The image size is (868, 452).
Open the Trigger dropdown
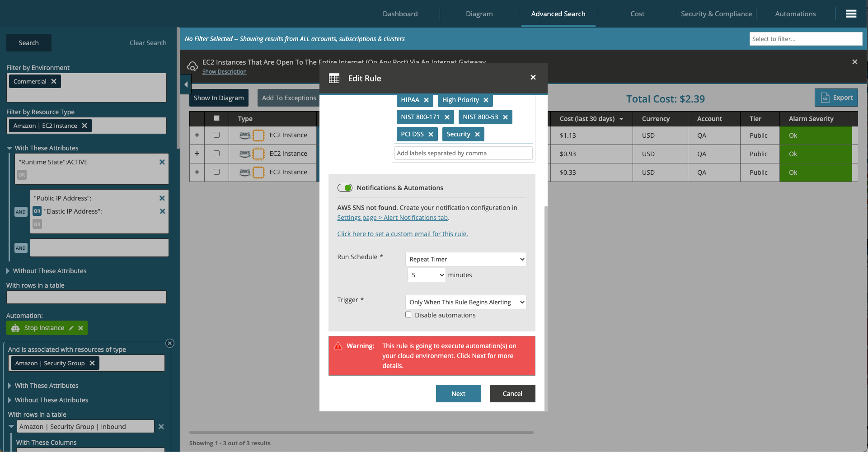[x=466, y=302]
